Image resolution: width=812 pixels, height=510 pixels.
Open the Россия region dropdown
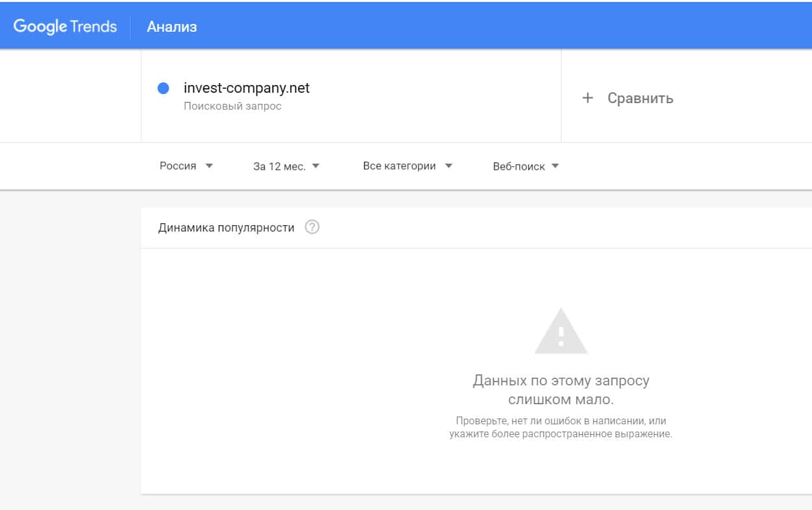click(x=178, y=166)
